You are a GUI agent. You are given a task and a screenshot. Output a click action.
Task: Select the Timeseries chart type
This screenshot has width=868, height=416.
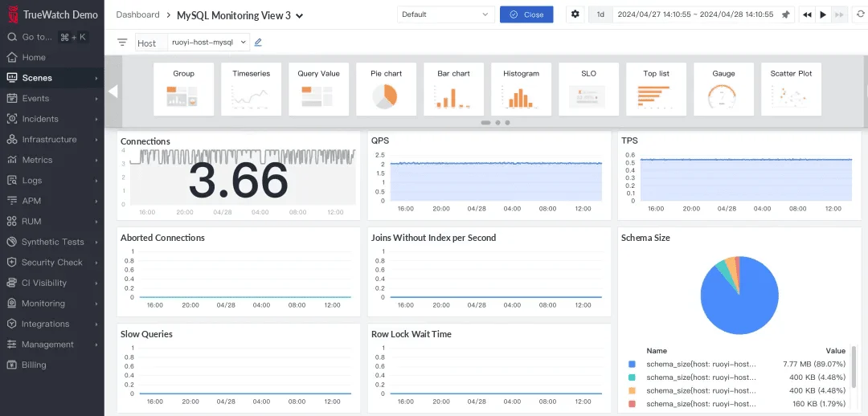coord(252,89)
